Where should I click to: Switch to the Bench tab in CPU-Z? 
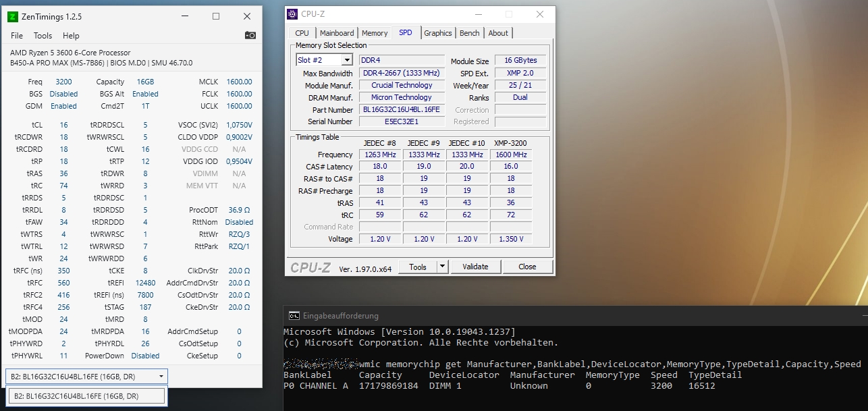[470, 33]
